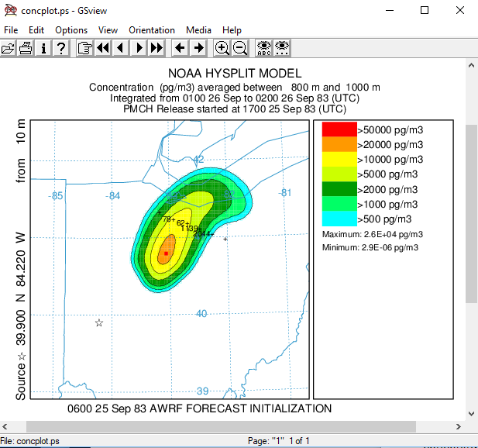Click the Go back left arrow icon

pos(180,48)
